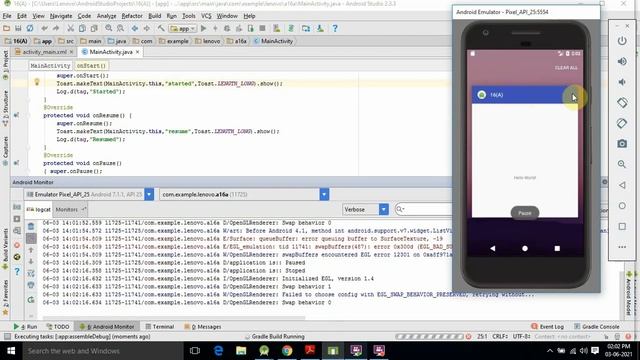Open the Refactor menu

pyautogui.click(x=132, y=16)
